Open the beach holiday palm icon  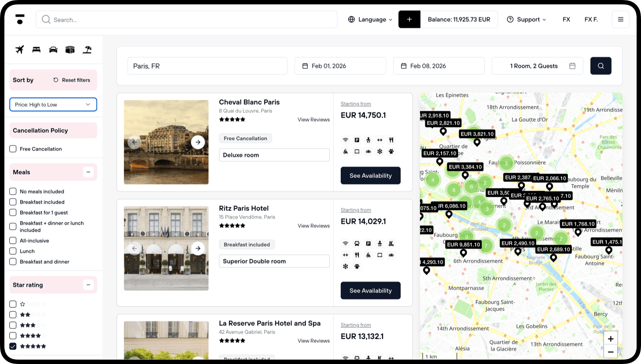(x=87, y=49)
